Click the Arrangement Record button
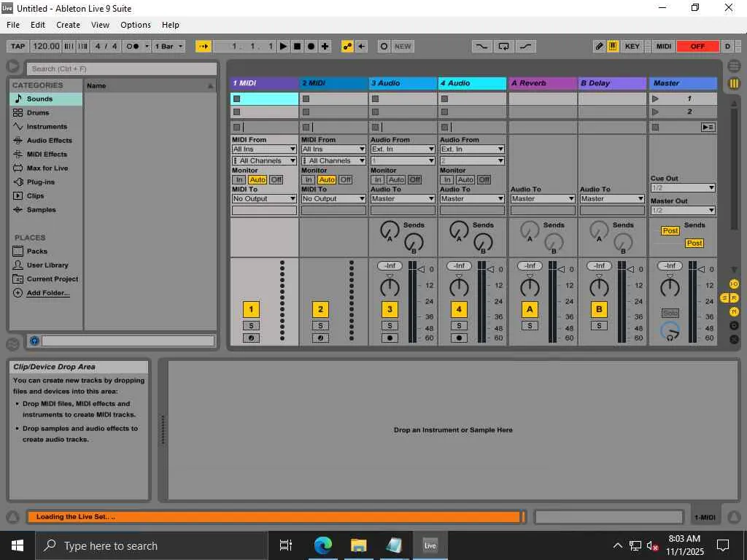747x560 pixels. tap(311, 46)
